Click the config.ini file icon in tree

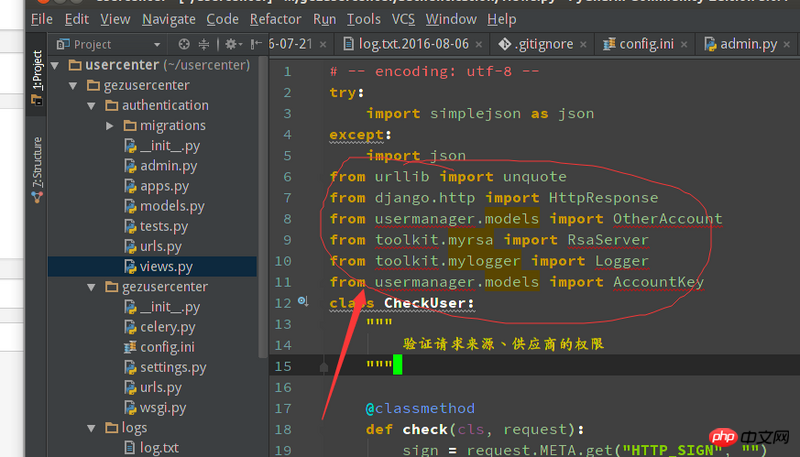point(130,347)
